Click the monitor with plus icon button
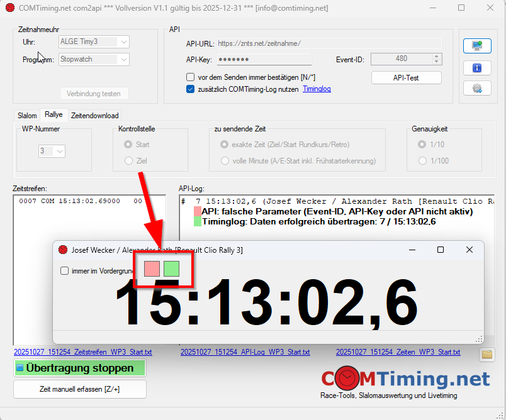Viewport: 506px width, 420px height. [x=477, y=46]
